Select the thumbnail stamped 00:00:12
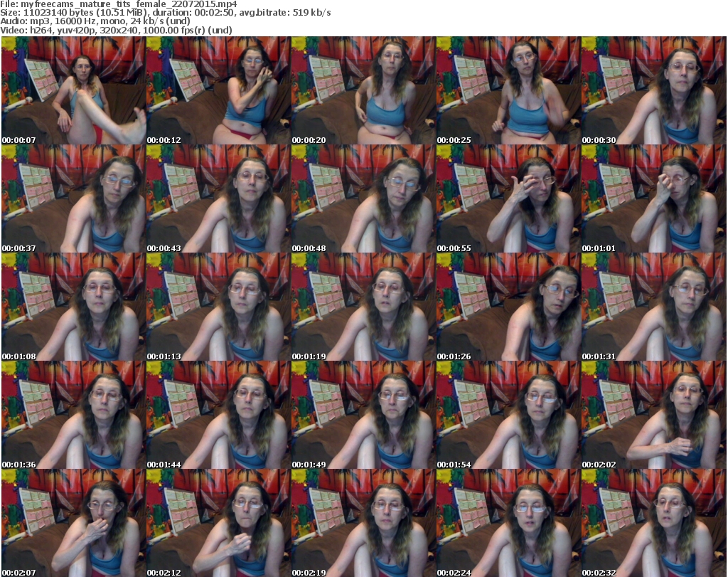The width and height of the screenshot is (728, 577). (218, 90)
